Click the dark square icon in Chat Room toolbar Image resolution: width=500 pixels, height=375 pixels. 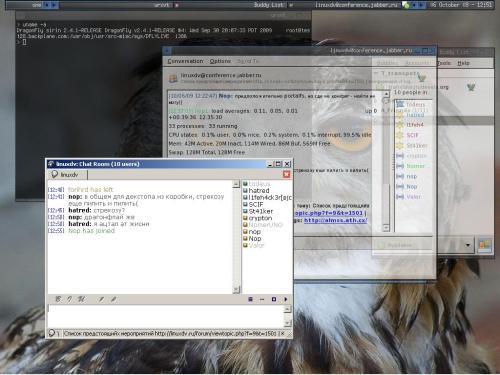coord(250,299)
